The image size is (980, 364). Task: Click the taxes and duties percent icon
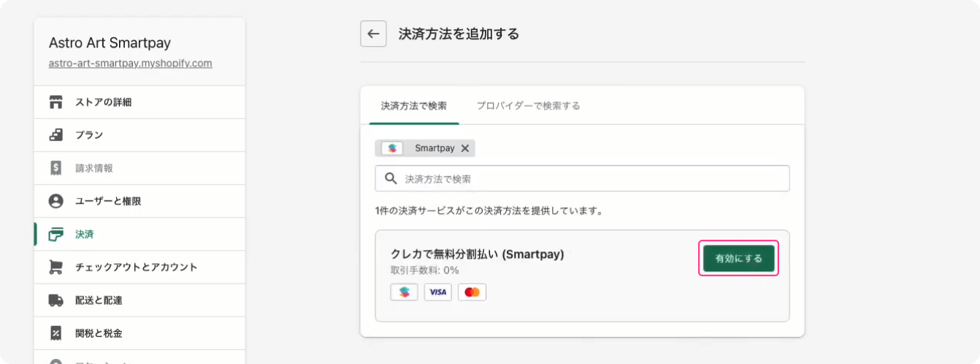(x=55, y=333)
